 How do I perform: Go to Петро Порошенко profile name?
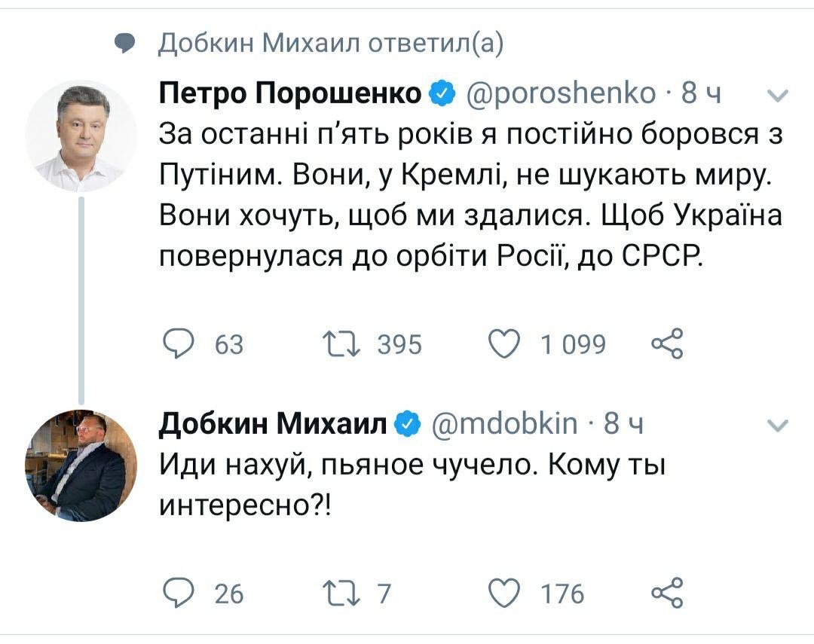click(291, 94)
